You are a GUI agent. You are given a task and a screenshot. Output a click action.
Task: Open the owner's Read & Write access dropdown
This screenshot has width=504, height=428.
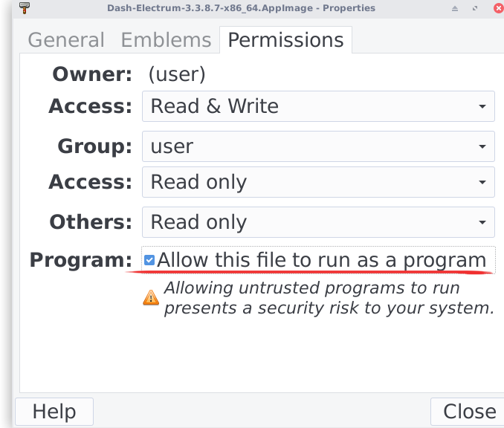[x=318, y=106]
